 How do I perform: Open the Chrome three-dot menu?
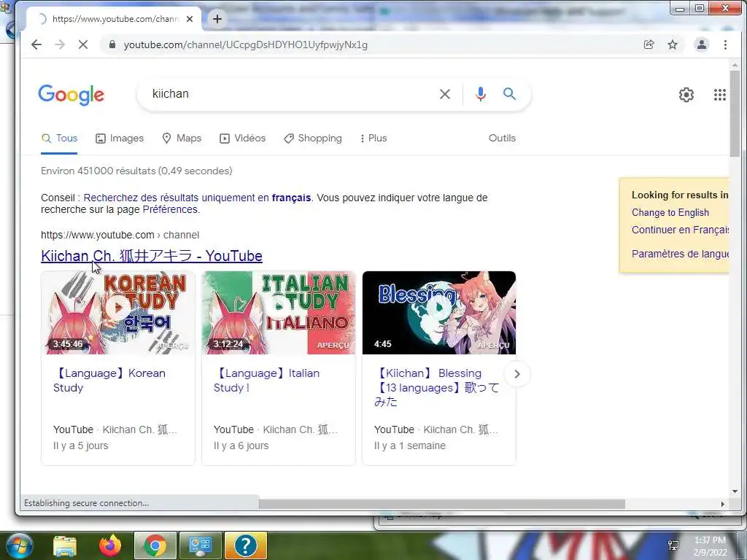click(x=725, y=44)
